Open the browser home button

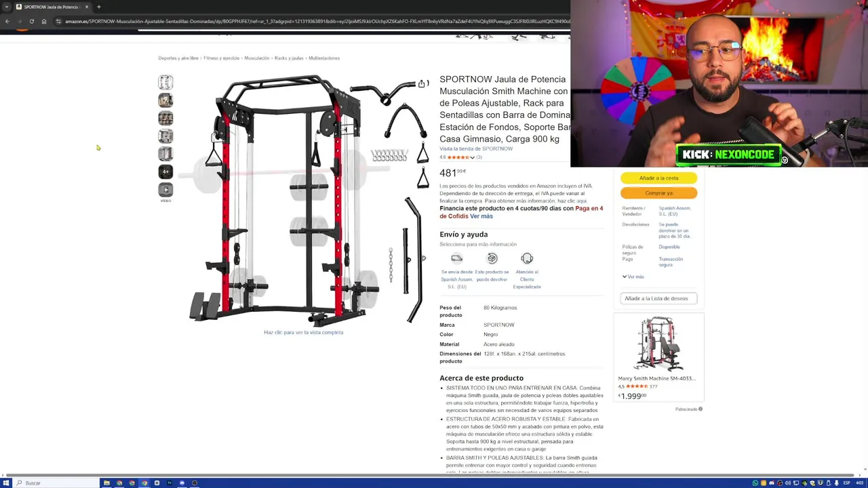click(44, 21)
